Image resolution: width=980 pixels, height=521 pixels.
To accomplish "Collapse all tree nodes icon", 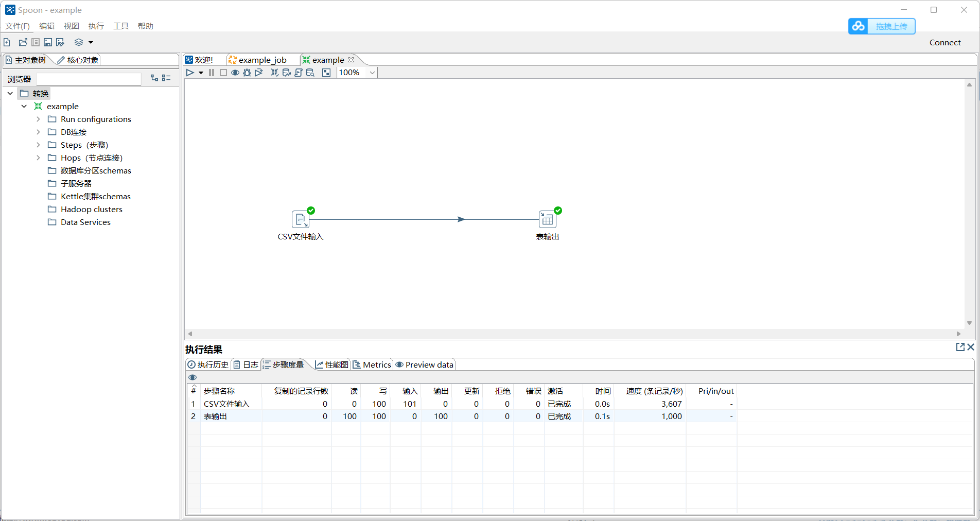I will pos(166,78).
